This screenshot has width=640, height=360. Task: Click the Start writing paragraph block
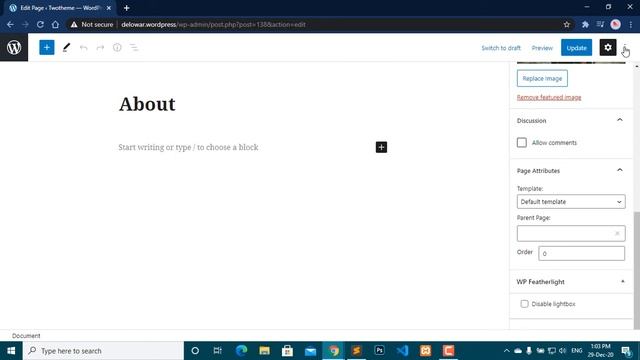pyautogui.click(x=188, y=147)
